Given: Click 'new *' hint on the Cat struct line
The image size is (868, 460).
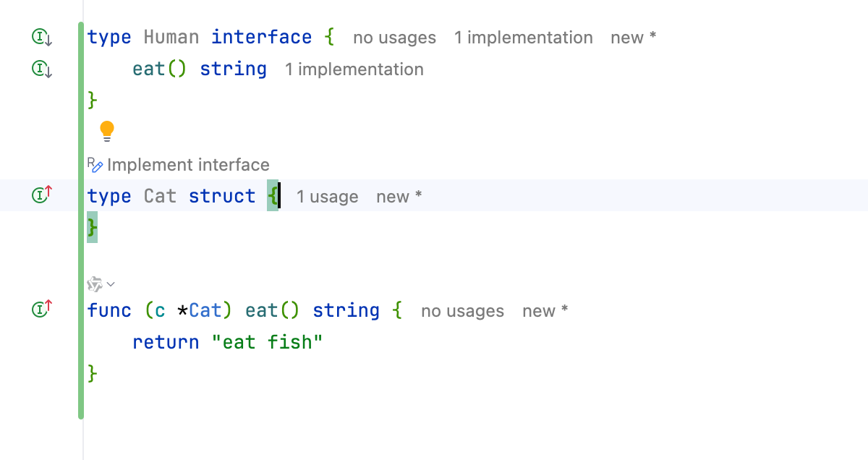Looking at the screenshot, I should pyautogui.click(x=399, y=197).
